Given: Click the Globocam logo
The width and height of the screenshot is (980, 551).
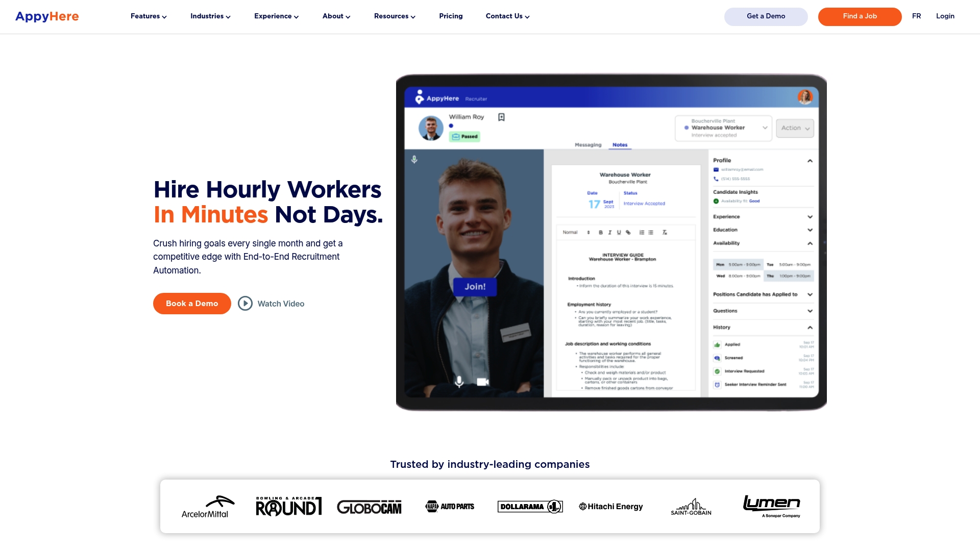Looking at the screenshot, I should pyautogui.click(x=369, y=507).
